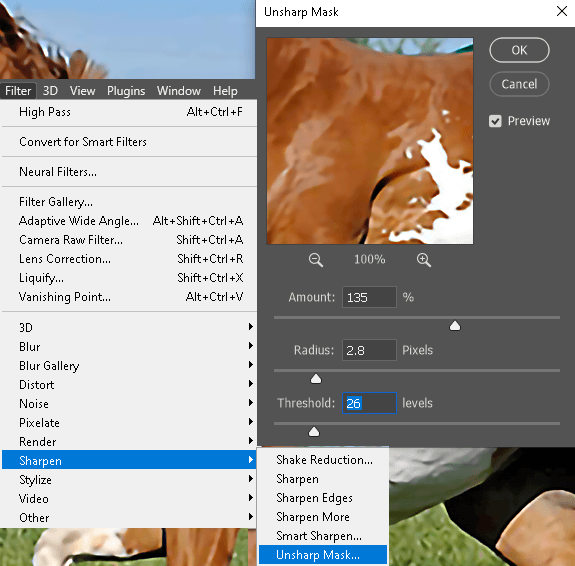The image size is (575, 566).
Task: Expand the Pixelate submenu
Action: pyautogui.click(x=129, y=423)
